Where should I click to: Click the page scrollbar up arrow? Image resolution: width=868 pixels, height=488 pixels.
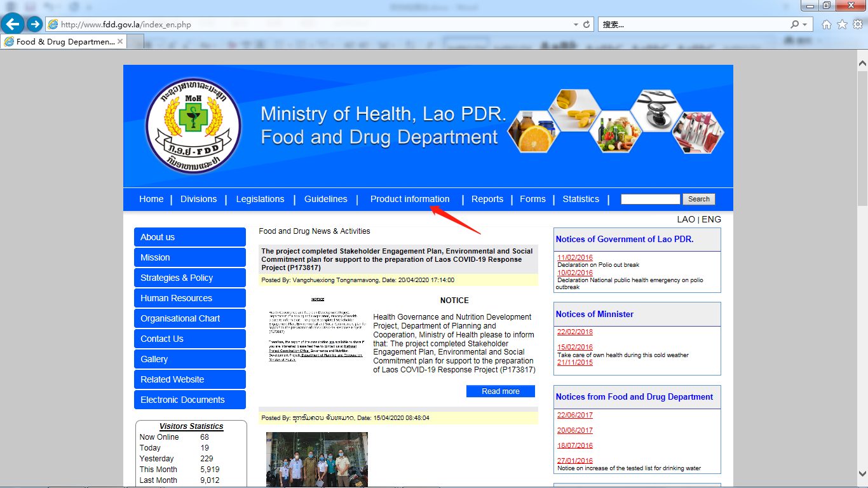click(862, 64)
